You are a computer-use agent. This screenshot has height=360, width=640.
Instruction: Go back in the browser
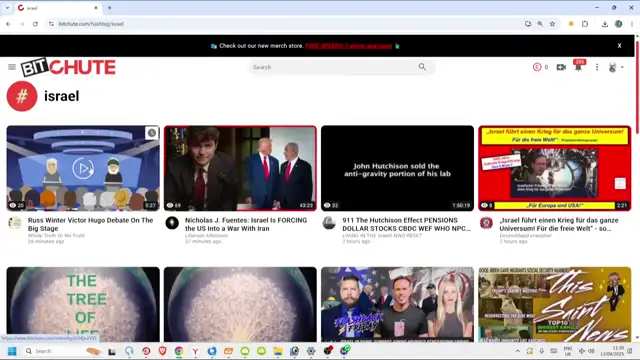tap(8, 24)
